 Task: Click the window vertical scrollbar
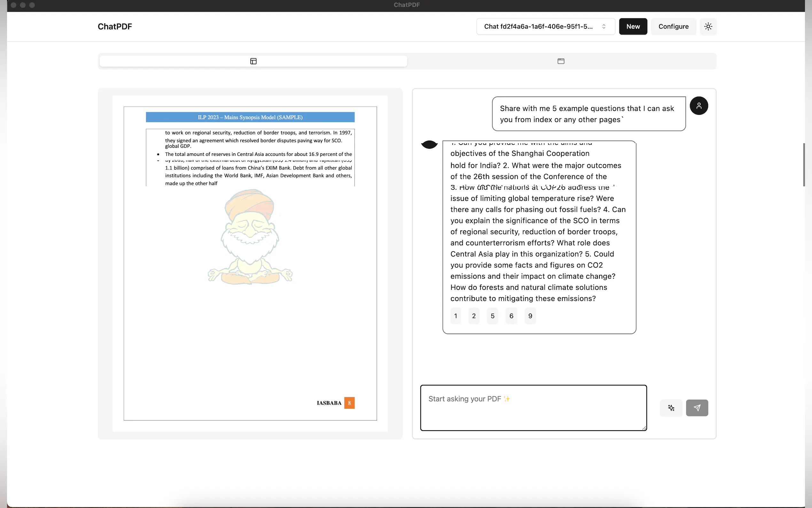click(804, 165)
